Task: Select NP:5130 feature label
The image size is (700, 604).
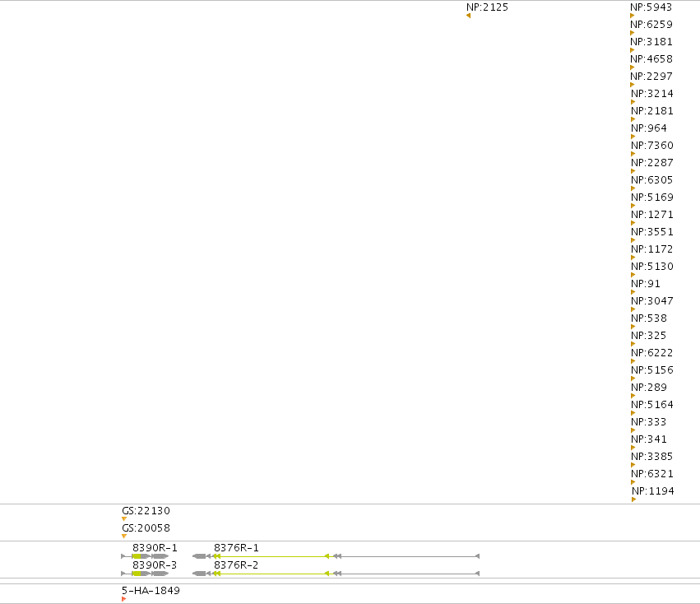Action: (651, 267)
